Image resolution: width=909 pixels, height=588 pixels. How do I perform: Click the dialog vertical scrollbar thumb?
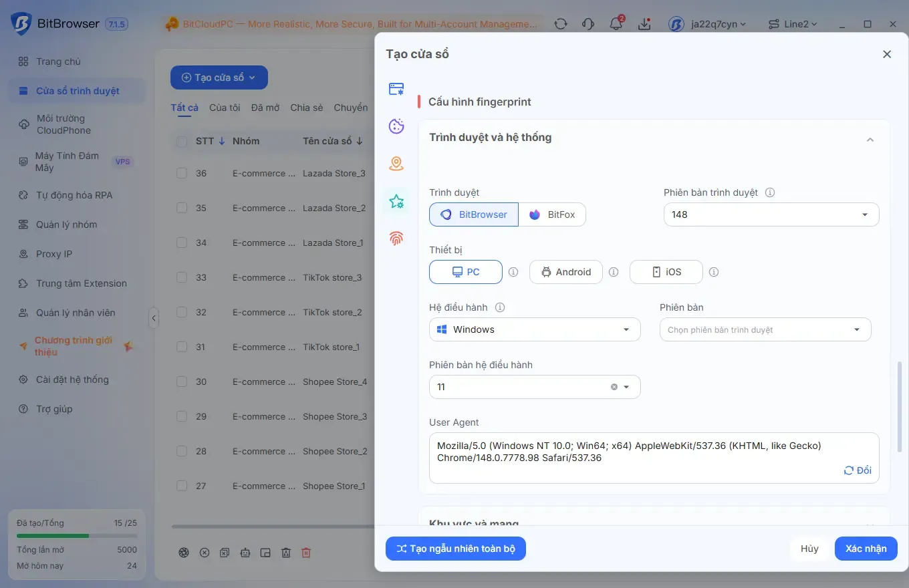tap(900, 408)
